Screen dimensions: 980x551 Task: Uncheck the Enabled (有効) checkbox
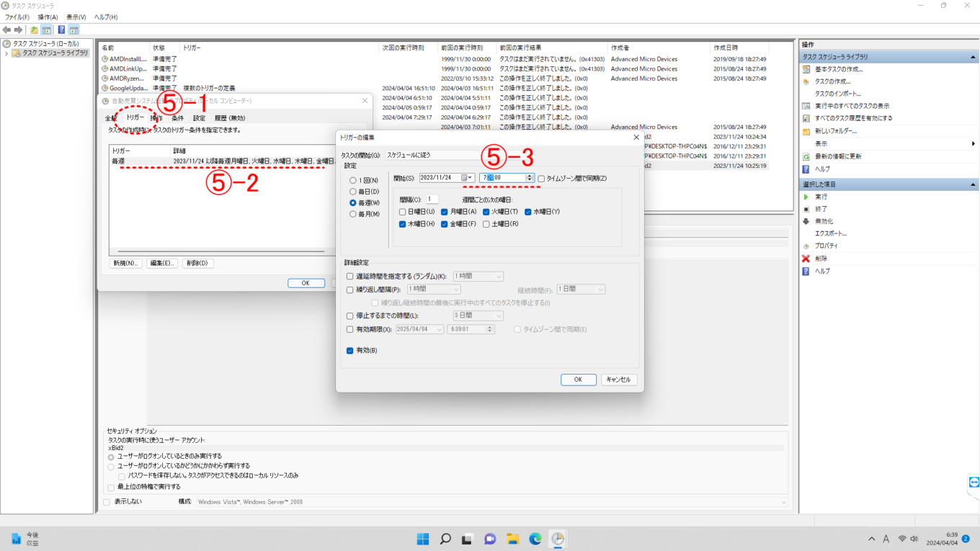coord(350,351)
